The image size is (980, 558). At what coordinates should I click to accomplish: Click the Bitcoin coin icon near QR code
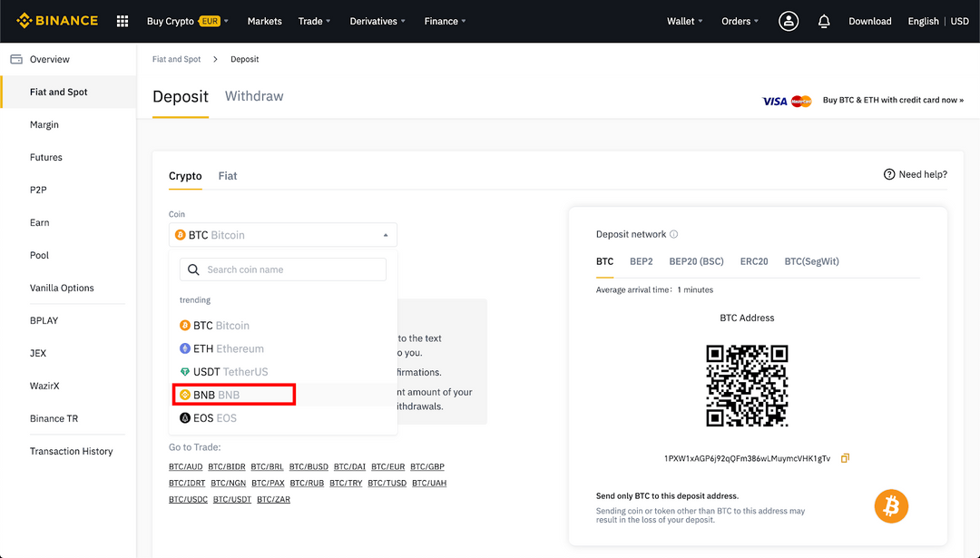(x=890, y=506)
